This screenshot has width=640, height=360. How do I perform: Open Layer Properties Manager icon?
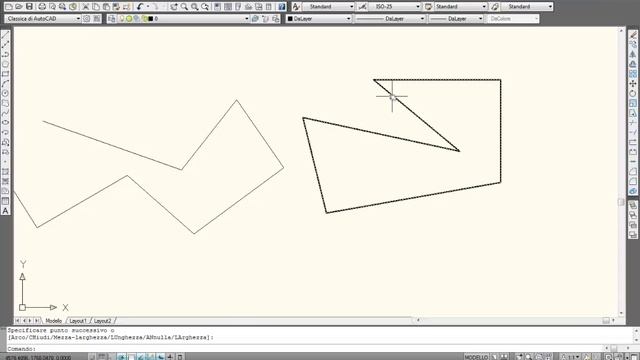(x=112, y=19)
